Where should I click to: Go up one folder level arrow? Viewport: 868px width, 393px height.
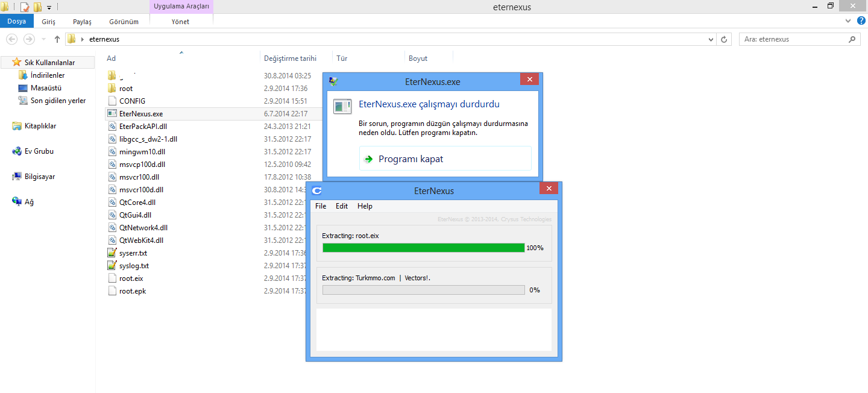pos(57,39)
